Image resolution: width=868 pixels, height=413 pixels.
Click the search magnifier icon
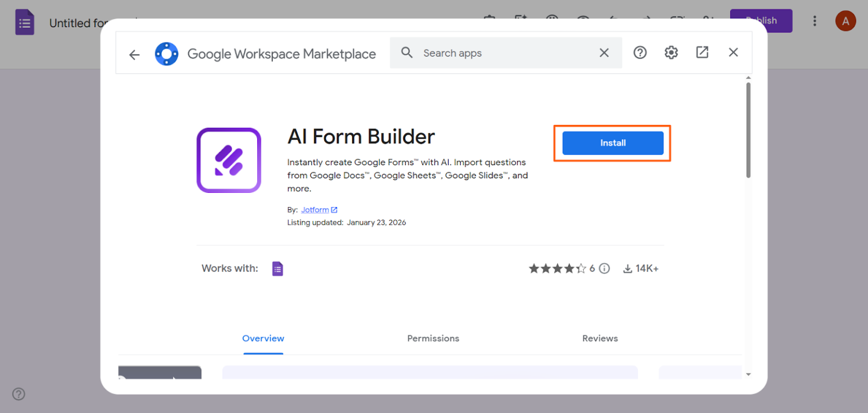(x=407, y=53)
